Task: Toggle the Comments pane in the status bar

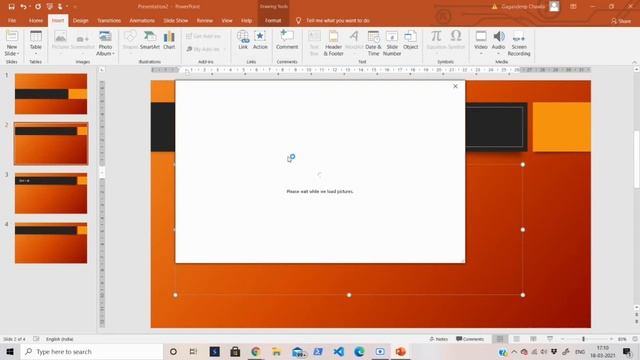Action: pos(470,339)
